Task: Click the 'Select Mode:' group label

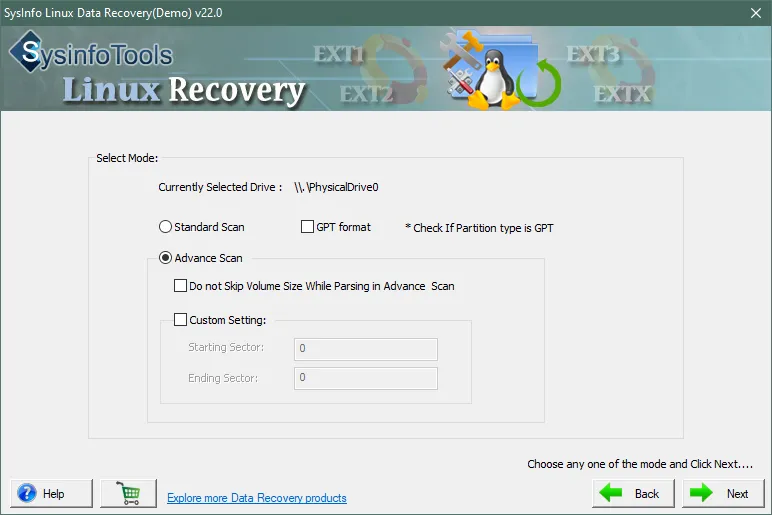Action: [x=127, y=158]
